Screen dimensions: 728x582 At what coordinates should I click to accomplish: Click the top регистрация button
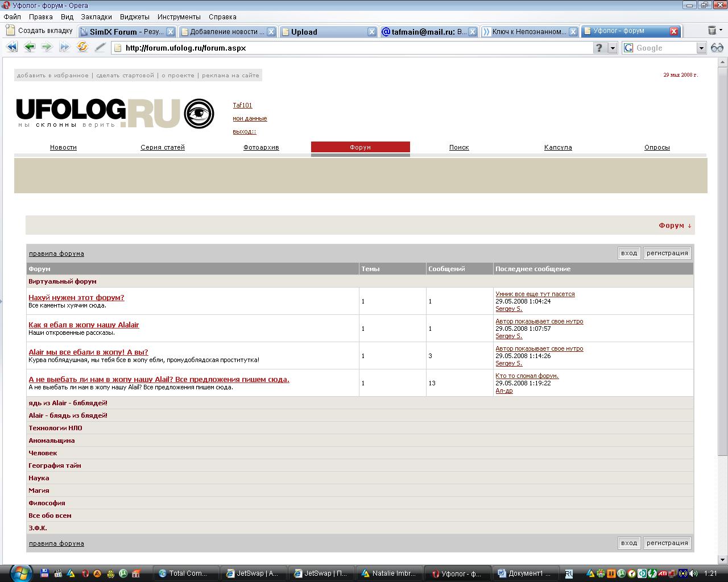(667, 253)
